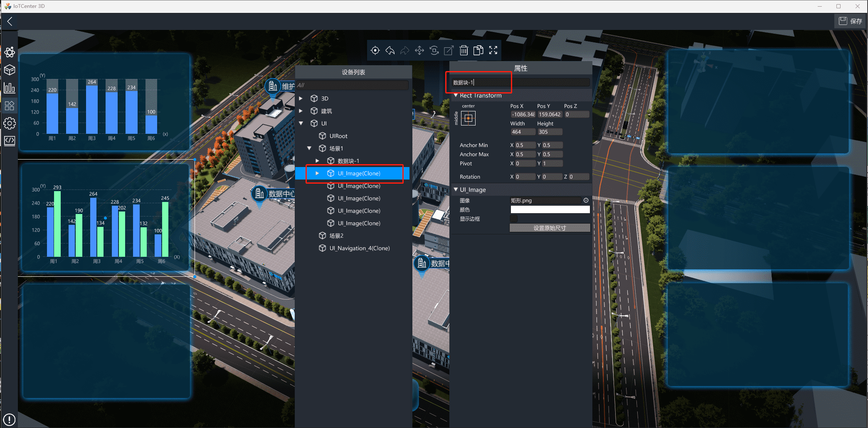Collapse the 场景1 tree node
868x428 pixels.
[x=309, y=148]
